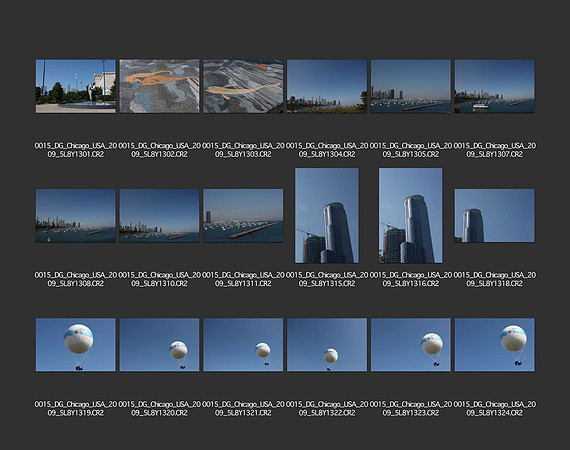Select the marina thumbnail 5L8Y1310
The image size is (570, 450).
click(160, 216)
